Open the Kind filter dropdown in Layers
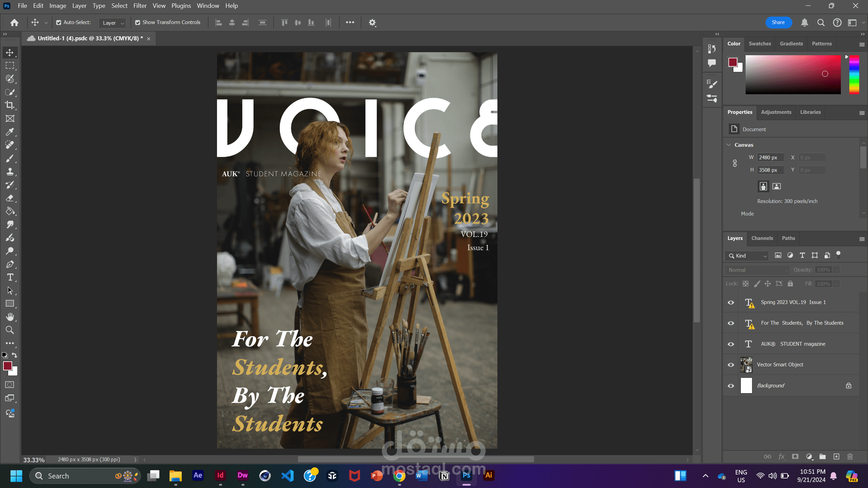This screenshot has height=488, width=868. click(x=747, y=256)
